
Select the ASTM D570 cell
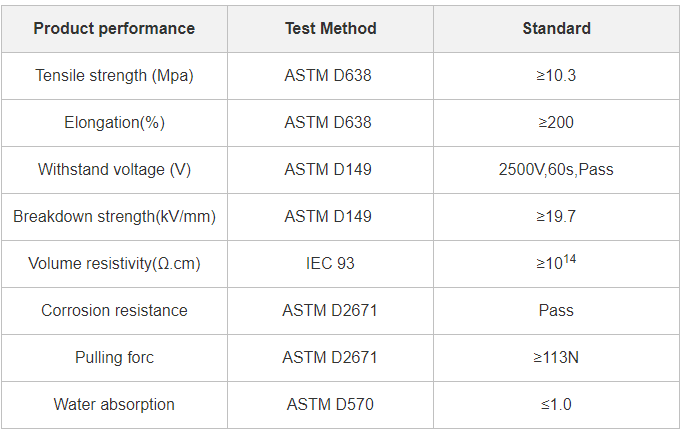click(x=330, y=405)
